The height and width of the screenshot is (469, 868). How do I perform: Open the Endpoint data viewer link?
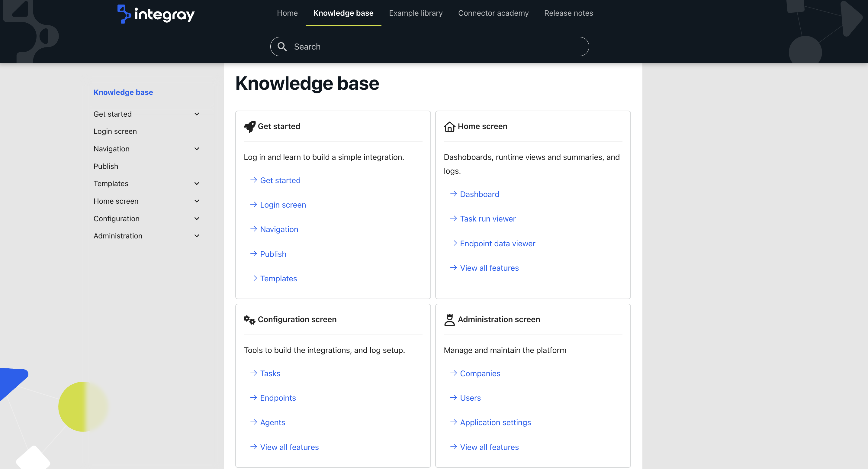click(497, 244)
